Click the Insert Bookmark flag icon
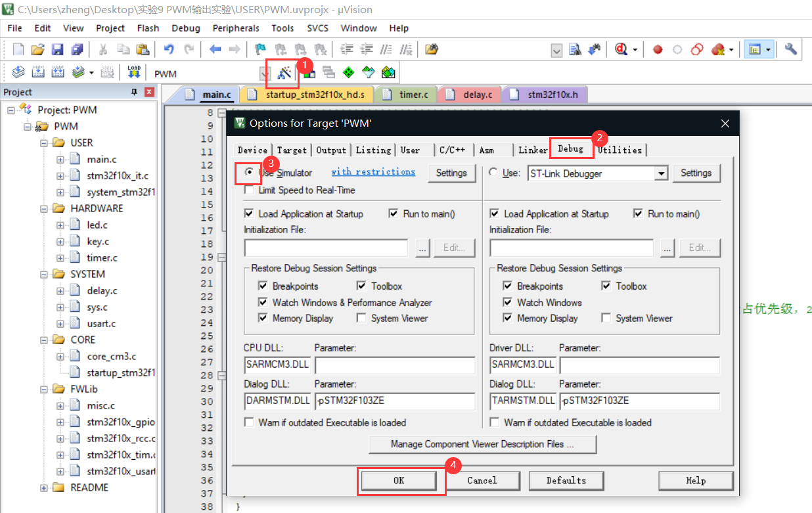 [x=261, y=49]
